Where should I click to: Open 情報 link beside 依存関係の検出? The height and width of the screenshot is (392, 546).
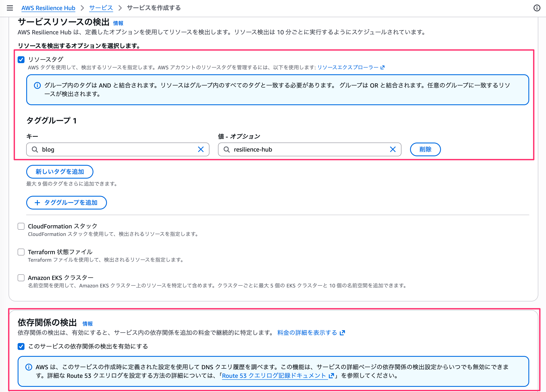tap(87, 324)
